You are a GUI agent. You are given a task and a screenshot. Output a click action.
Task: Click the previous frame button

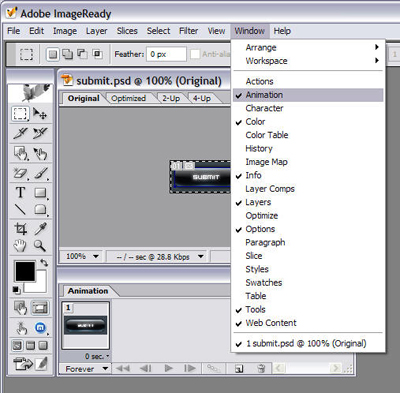(x=146, y=368)
